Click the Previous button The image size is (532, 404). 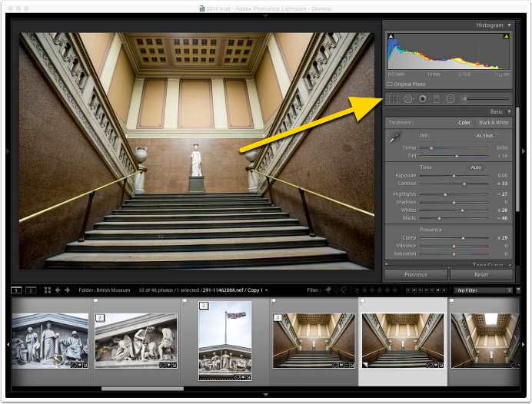(416, 274)
